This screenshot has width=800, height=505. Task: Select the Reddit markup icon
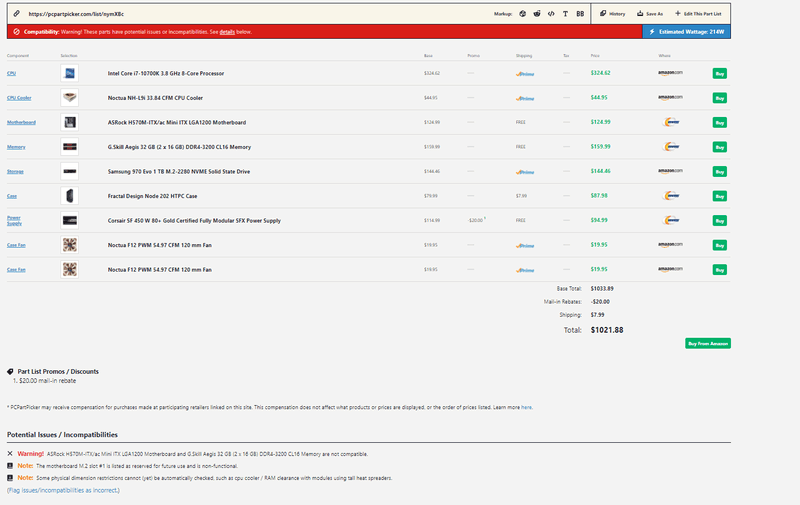pos(537,14)
